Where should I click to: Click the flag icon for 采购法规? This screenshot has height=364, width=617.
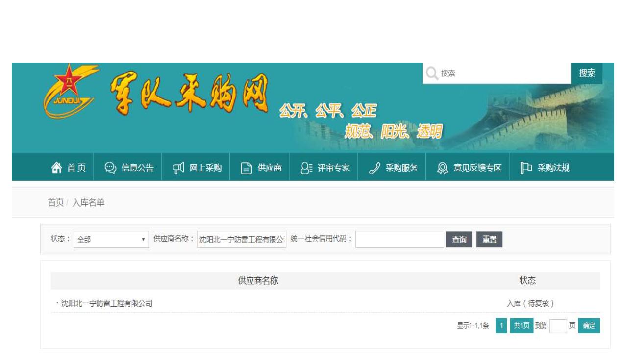click(526, 168)
